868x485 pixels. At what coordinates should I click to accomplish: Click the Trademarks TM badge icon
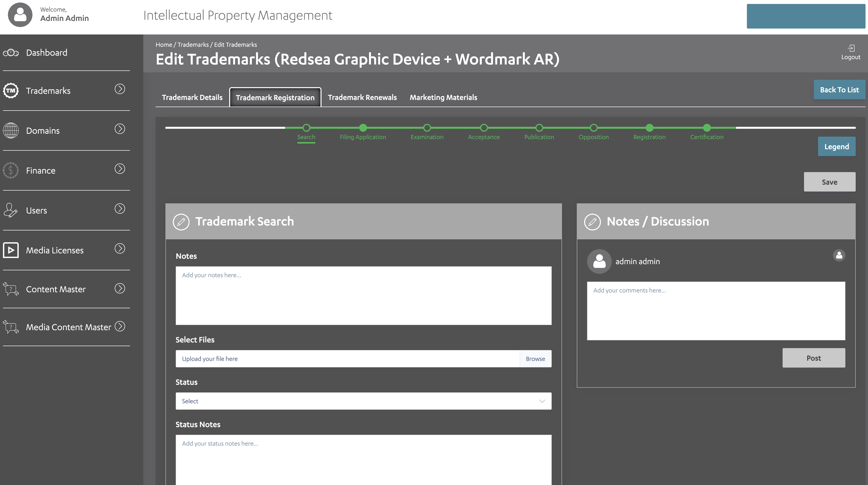point(11,91)
